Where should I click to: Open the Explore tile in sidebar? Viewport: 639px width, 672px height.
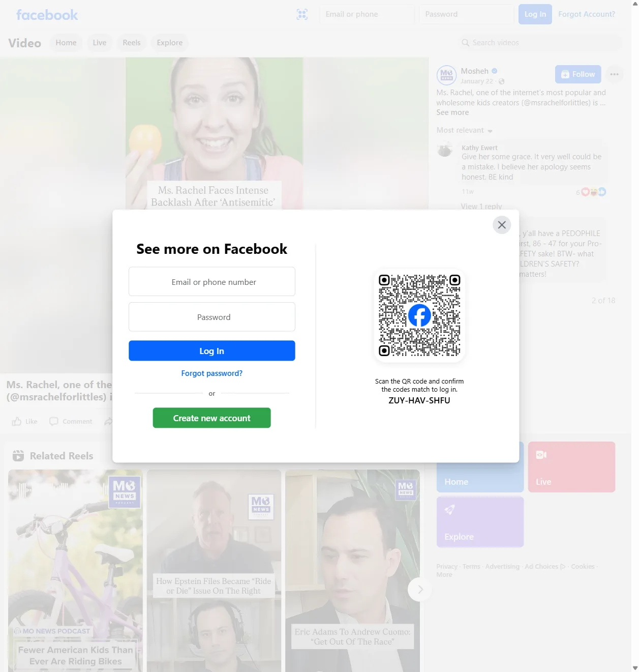point(480,522)
